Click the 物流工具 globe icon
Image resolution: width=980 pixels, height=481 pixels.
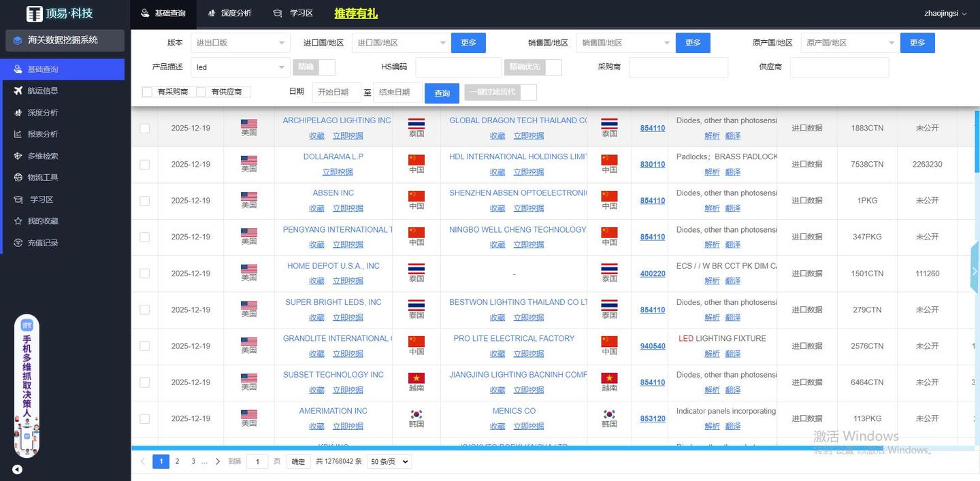[18, 178]
